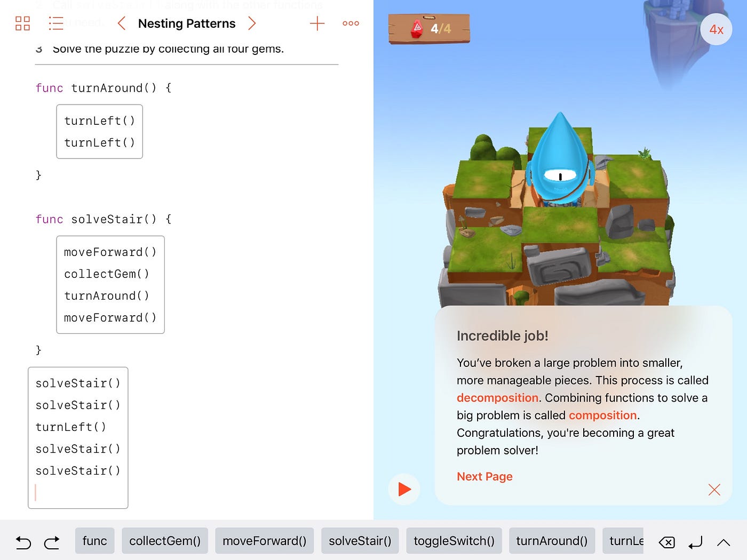Image resolution: width=747 pixels, height=560 pixels.
Task: Dismiss the keyboard with the chevron arrow
Action: (x=724, y=542)
